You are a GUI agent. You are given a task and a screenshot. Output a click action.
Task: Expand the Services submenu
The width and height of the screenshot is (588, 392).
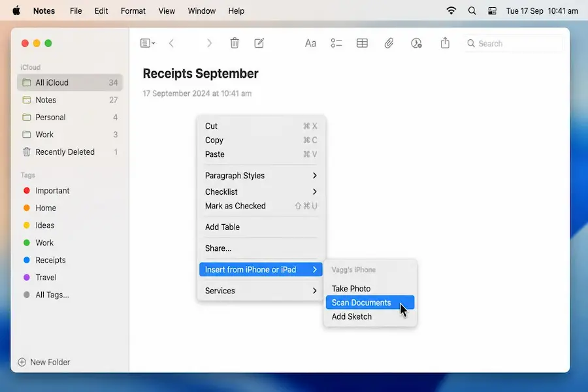pyautogui.click(x=261, y=291)
